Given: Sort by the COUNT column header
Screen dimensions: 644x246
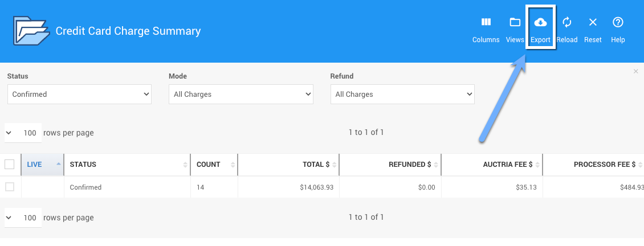Looking at the screenshot, I should tap(208, 165).
